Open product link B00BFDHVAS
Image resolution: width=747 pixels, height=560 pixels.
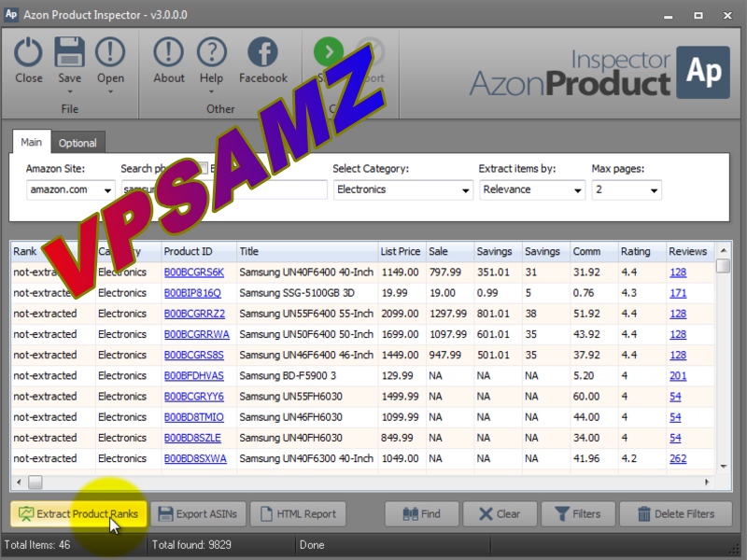194,376
